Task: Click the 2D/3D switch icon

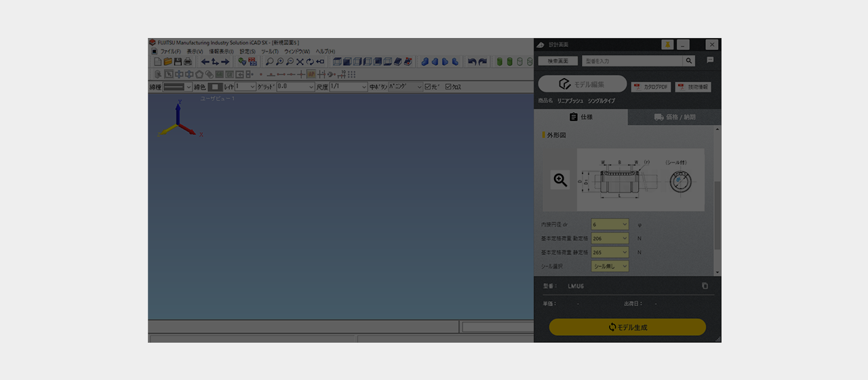Action: coord(252,62)
